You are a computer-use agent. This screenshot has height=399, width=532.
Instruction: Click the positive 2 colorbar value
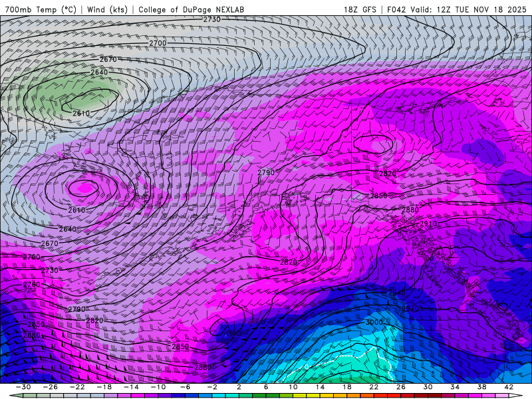239,387
